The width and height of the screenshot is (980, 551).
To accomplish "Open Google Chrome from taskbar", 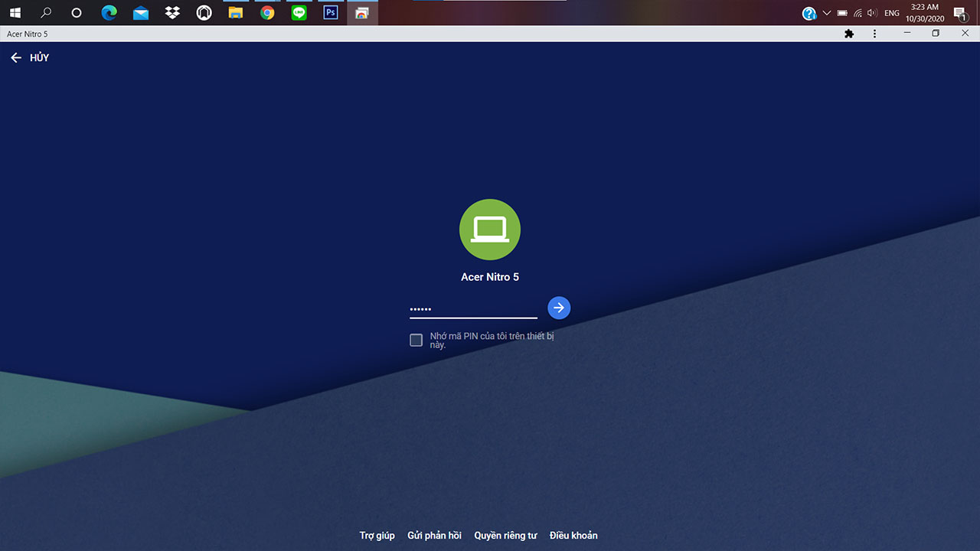I will tap(267, 13).
